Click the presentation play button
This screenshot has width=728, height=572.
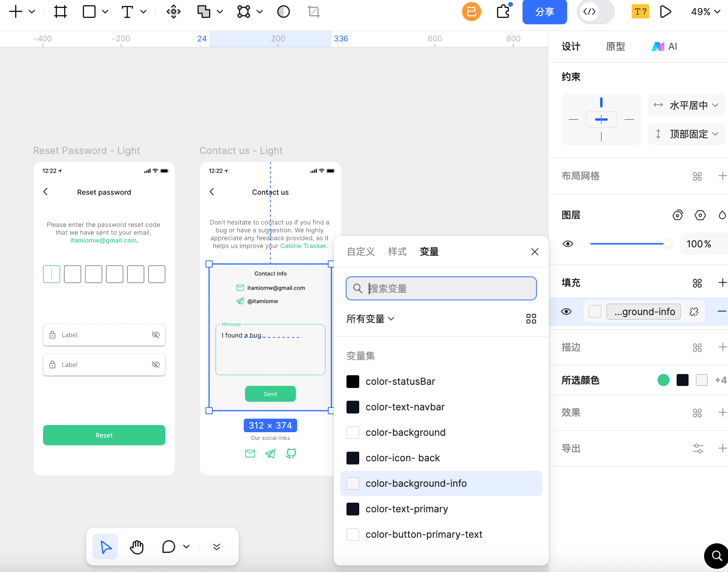(x=665, y=12)
